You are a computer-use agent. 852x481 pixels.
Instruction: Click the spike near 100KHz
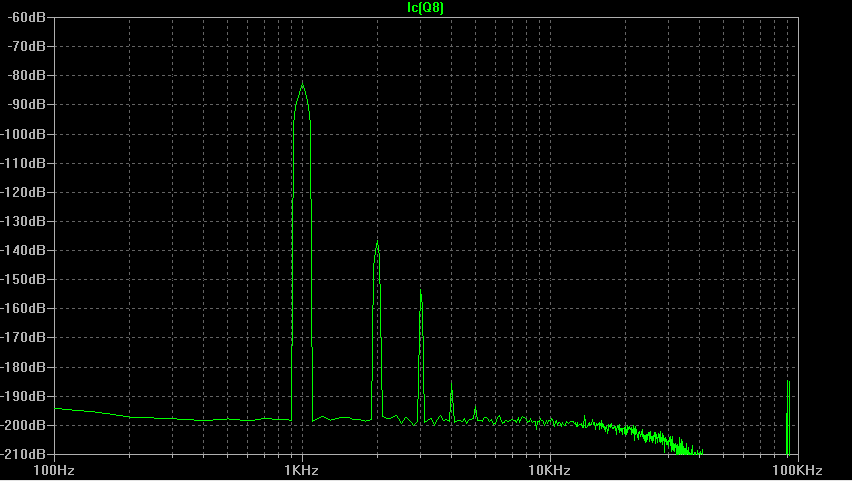(788, 417)
